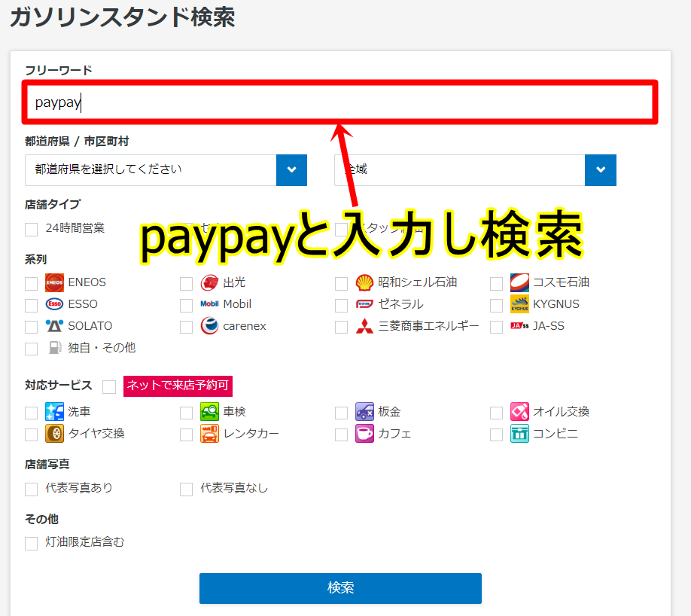The height and width of the screenshot is (616, 691).
Task: Click the car wash (洗車) icon
Action: tap(54, 412)
